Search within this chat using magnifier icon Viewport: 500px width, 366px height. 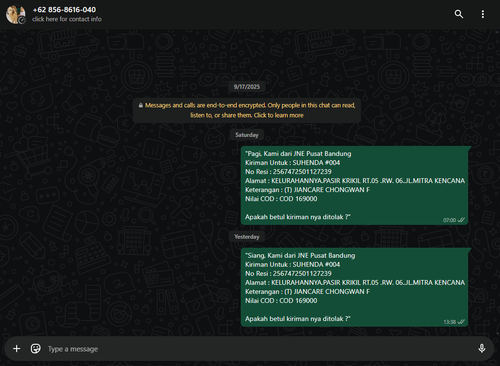tap(459, 14)
